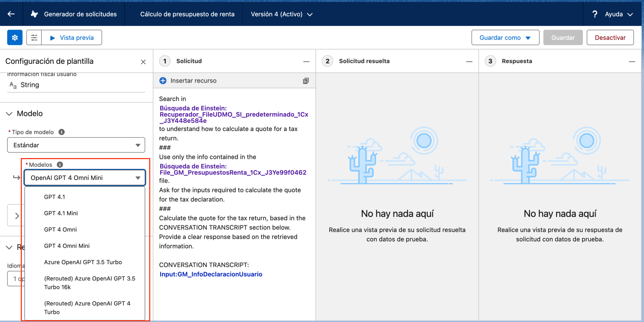Screen dimensions: 644x322
Task: Click the step 2 Solicitud resuelta number badge
Action: click(x=327, y=61)
